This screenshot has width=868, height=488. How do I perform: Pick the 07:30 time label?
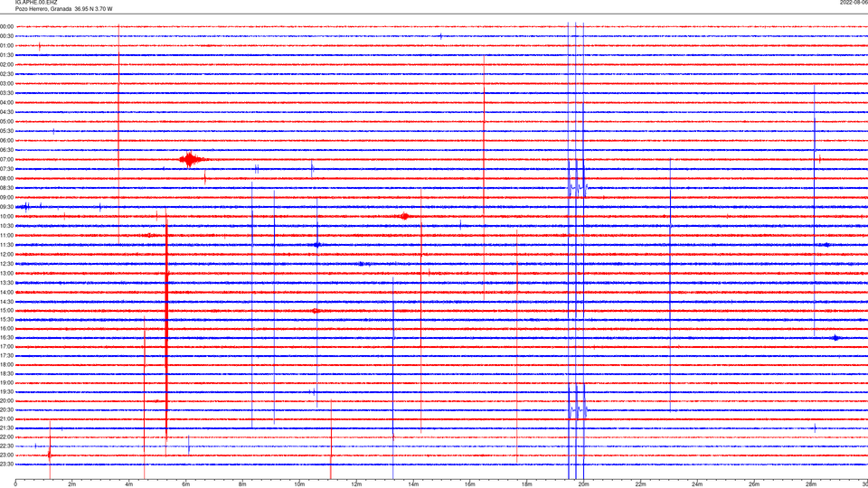click(x=6, y=169)
